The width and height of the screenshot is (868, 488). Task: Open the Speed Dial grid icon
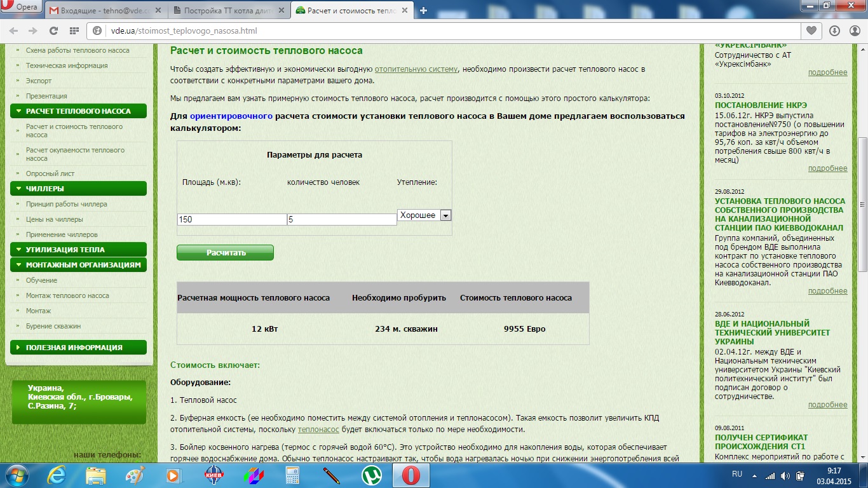coord(74,30)
